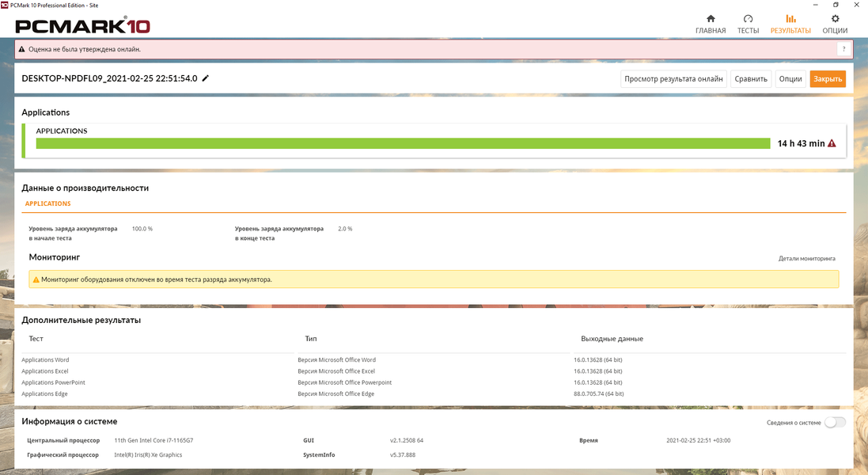Open the РЕЗУЛЬТАТЫ tab

(x=790, y=25)
